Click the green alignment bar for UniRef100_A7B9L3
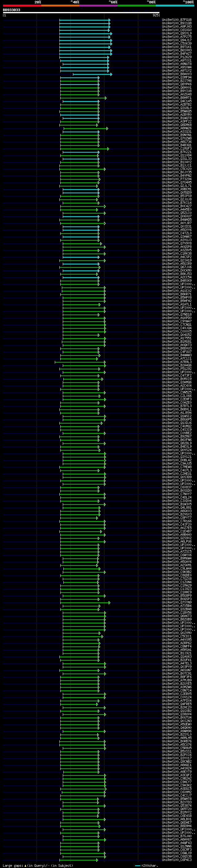 (x=80, y=362)
